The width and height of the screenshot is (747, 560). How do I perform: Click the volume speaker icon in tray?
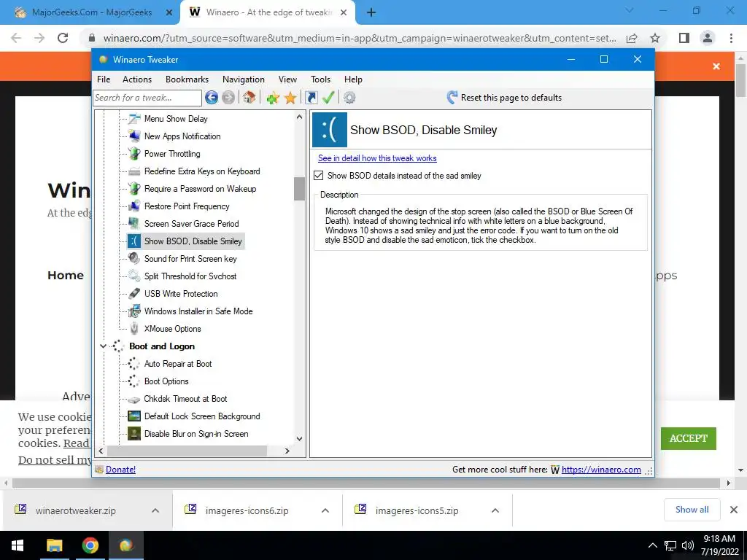687,545
